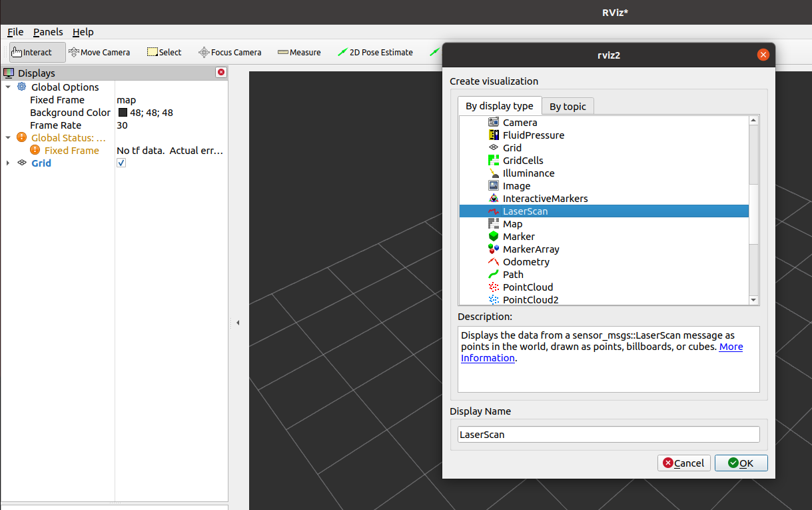Click the Fixed Frame error icon
The width and height of the screenshot is (812, 510).
[34, 150]
